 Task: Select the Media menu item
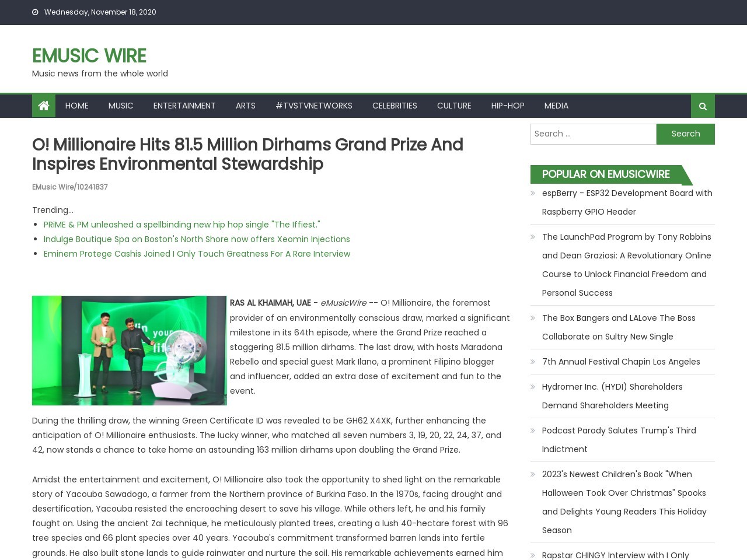[x=556, y=106]
